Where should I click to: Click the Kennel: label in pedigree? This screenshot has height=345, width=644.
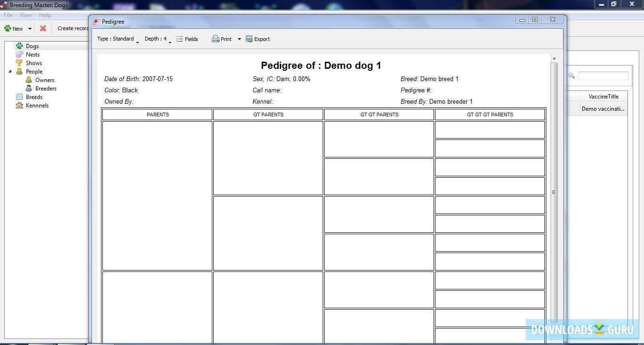[x=263, y=101]
